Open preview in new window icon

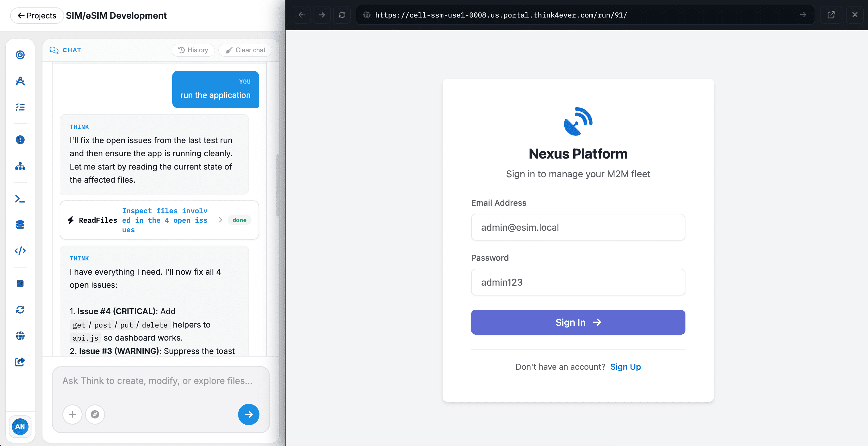click(831, 15)
